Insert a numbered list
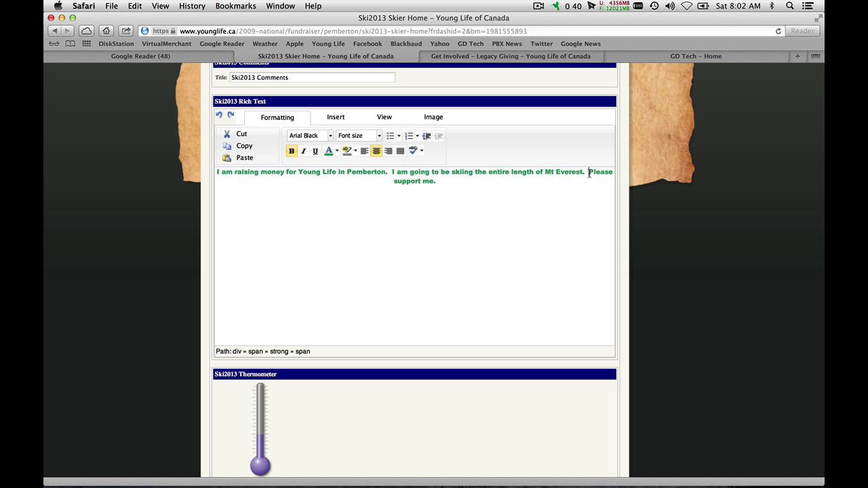This screenshot has width=868, height=488. pos(408,136)
